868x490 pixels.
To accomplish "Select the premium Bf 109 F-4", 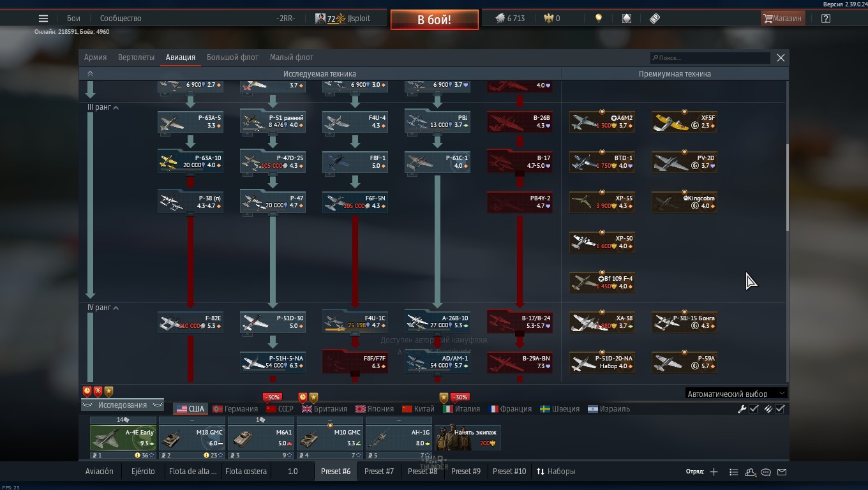I will point(602,283).
